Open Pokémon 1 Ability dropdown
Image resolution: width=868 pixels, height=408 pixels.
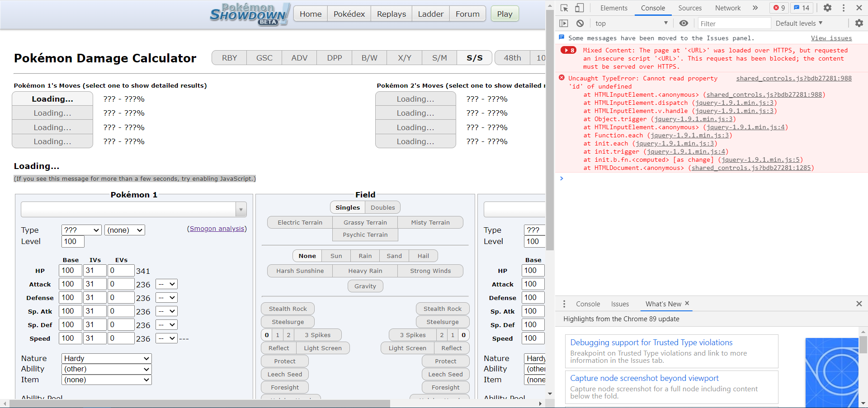[107, 369]
